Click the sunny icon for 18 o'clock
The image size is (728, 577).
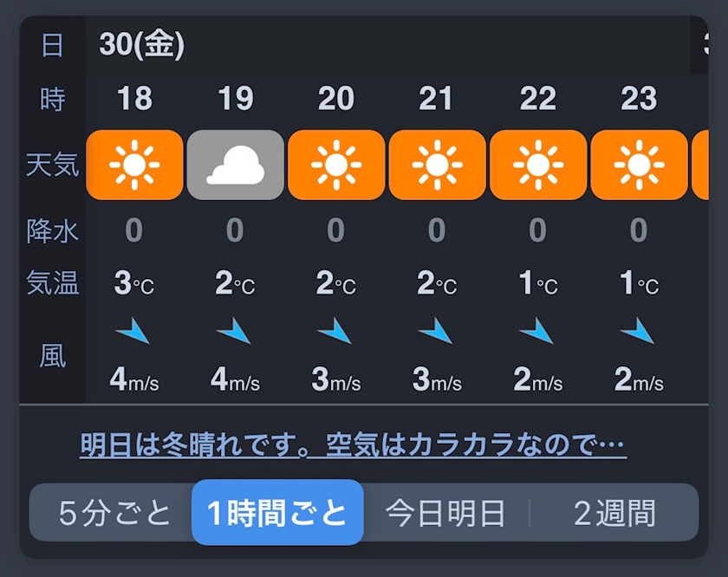[x=134, y=165]
